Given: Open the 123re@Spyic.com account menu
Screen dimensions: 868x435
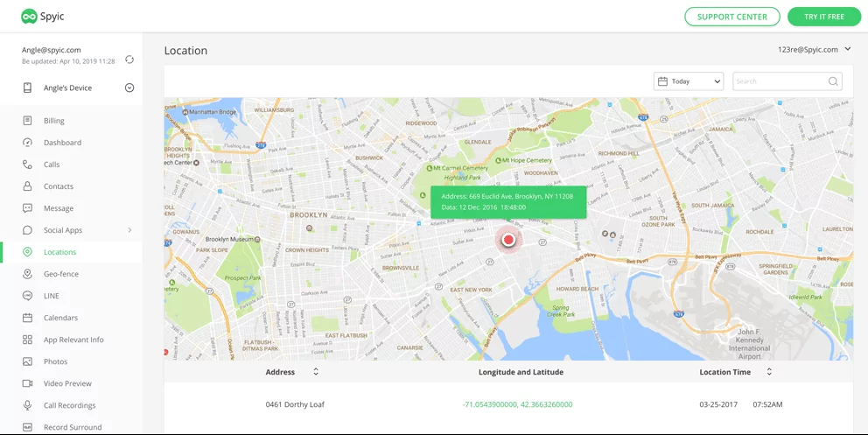Looking at the screenshot, I should pos(815,50).
